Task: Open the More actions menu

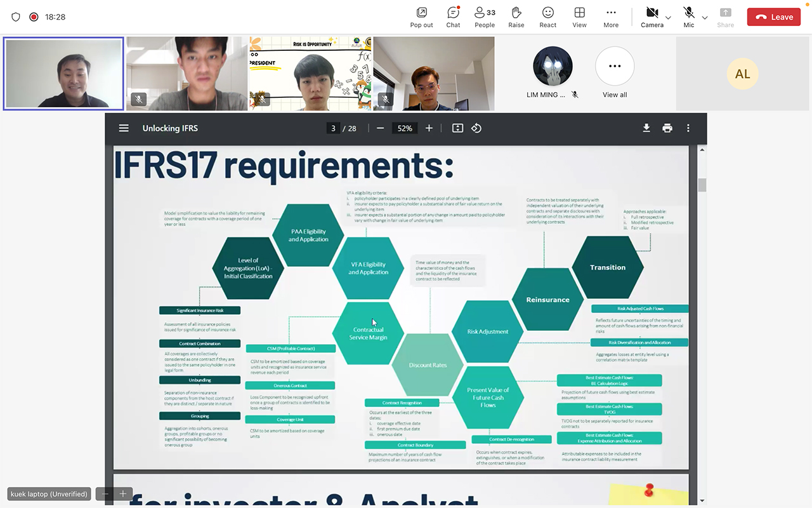Action: (611, 17)
